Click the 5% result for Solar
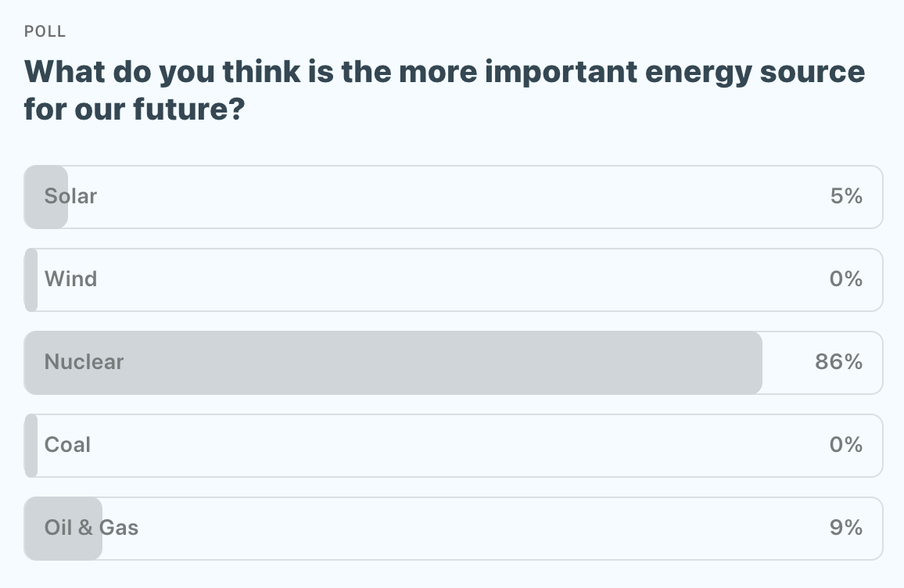The height and width of the screenshot is (588, 904). 846,196
